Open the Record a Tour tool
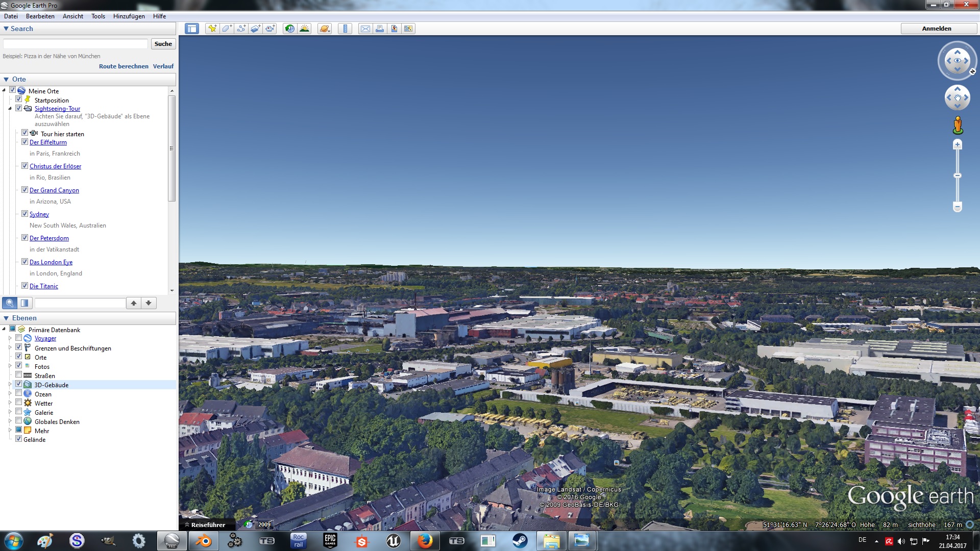Image resolution: width=980 pixels, height=551 pixels. tap(270, 29)
